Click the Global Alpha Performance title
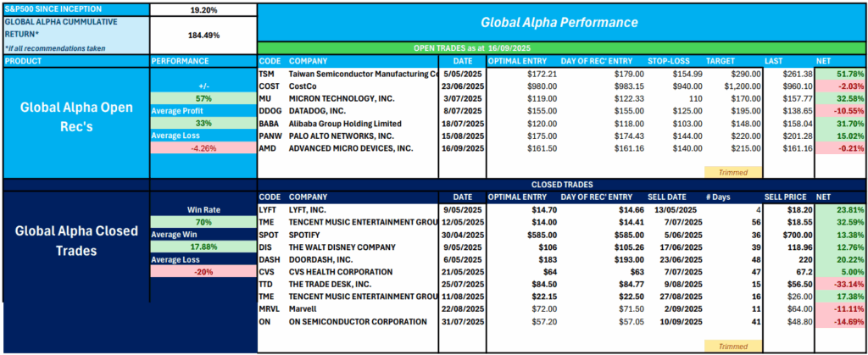This screenshot has height=355, width=868. pyautogui.click(x=561, y=22)
